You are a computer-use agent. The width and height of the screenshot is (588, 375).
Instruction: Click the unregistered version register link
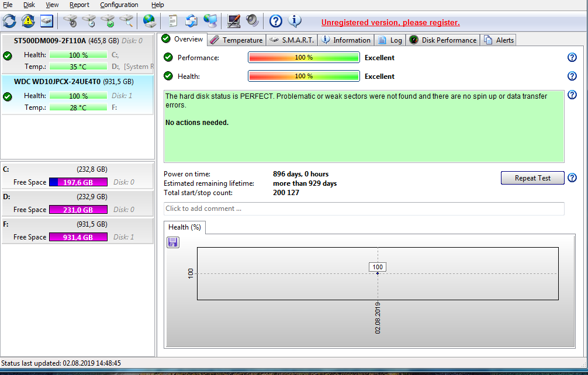pyautogui.click(x=390, y=23)
